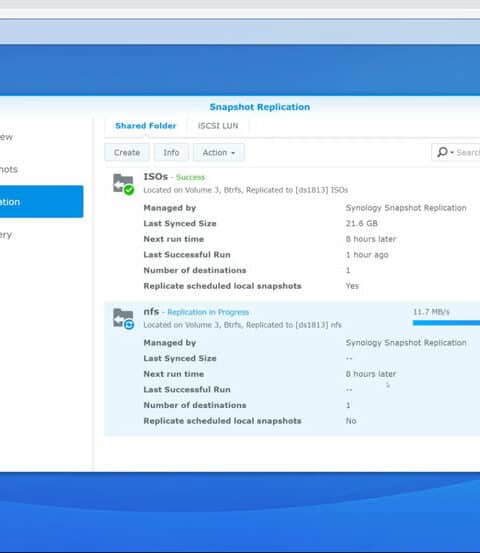
Task: Click the ISOs Managed by value
Action: click(x=406, y=208)
